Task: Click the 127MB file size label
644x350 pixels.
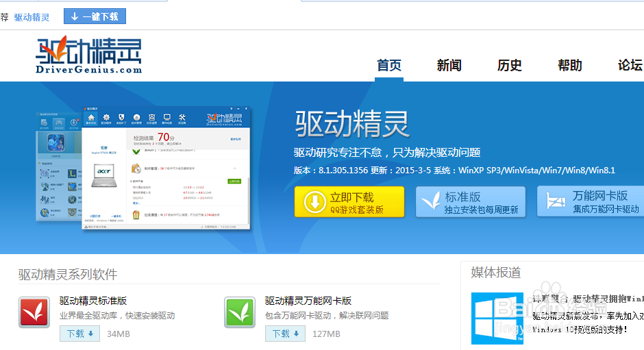Action: point(327,334)
